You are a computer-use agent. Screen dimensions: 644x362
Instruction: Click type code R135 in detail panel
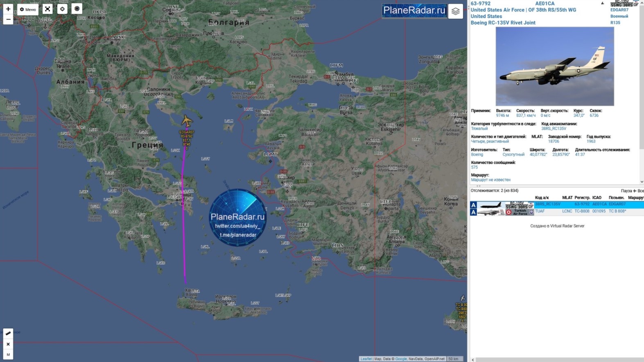(x=615, y=23)
